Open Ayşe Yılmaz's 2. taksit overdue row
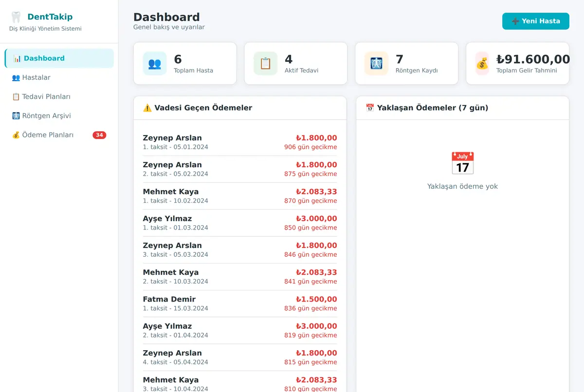584x392 pixels. coord(240,330)
